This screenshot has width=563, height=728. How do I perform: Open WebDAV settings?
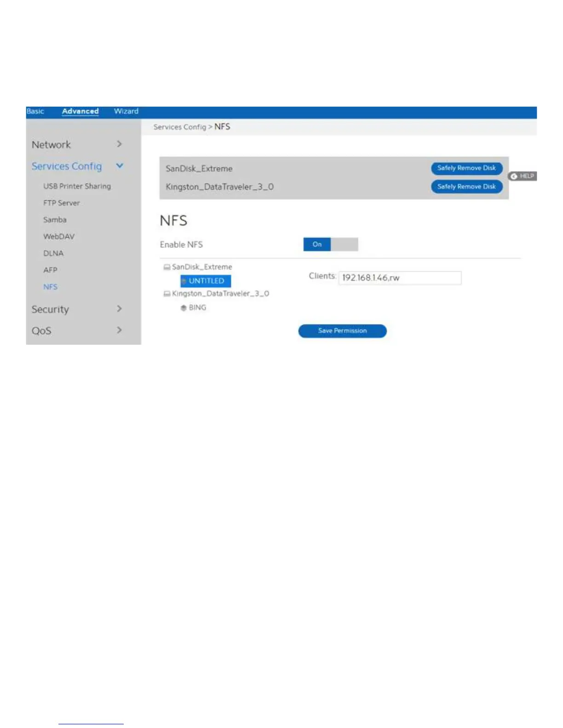pyautogui.click(x=59, y=236)
